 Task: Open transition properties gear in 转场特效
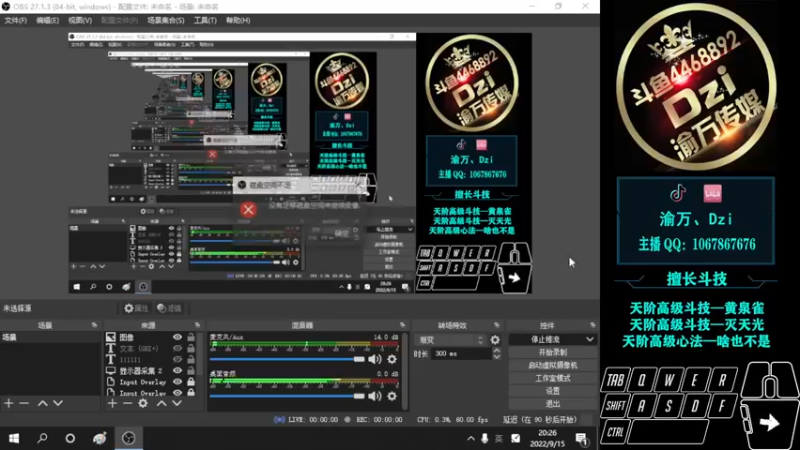(x=495, y=340)
